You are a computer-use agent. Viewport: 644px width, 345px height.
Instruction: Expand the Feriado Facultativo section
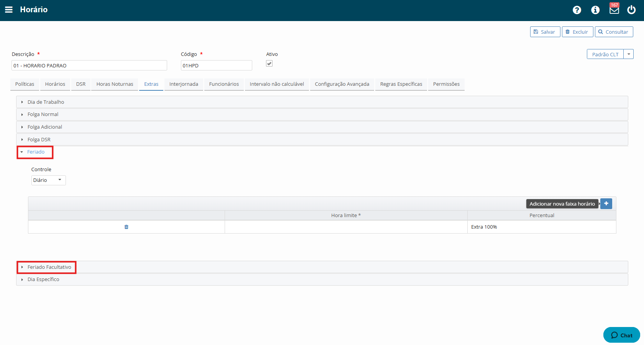(x=322, y=267)
